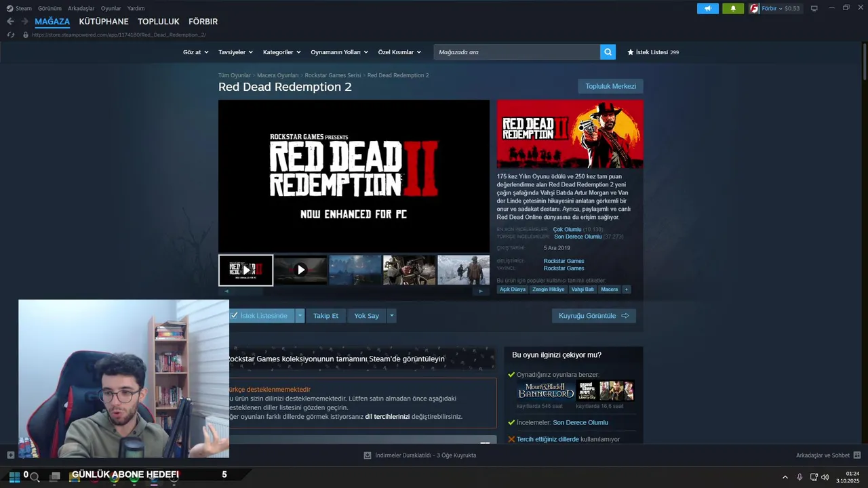
Task: Toggle the İstek Listesinde wishlist checkbox button
Action: 258,316
